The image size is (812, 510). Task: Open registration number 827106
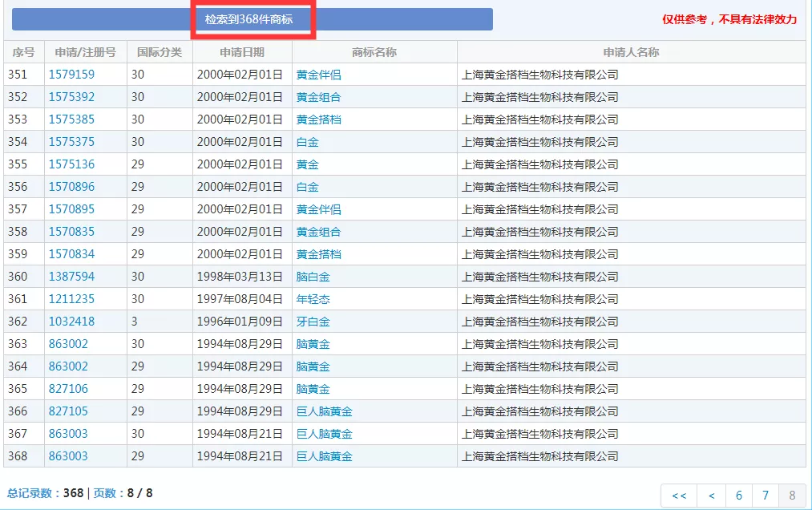(68, 389)
